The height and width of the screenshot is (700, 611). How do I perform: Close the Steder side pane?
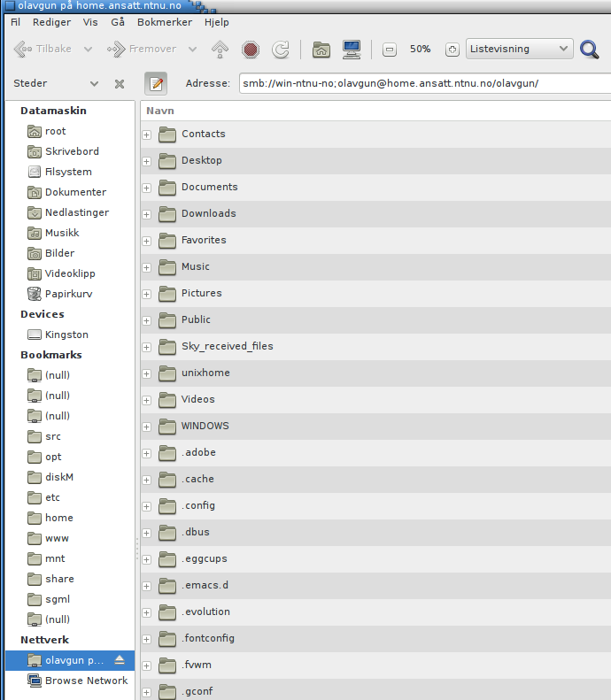[x=120, y=84]
